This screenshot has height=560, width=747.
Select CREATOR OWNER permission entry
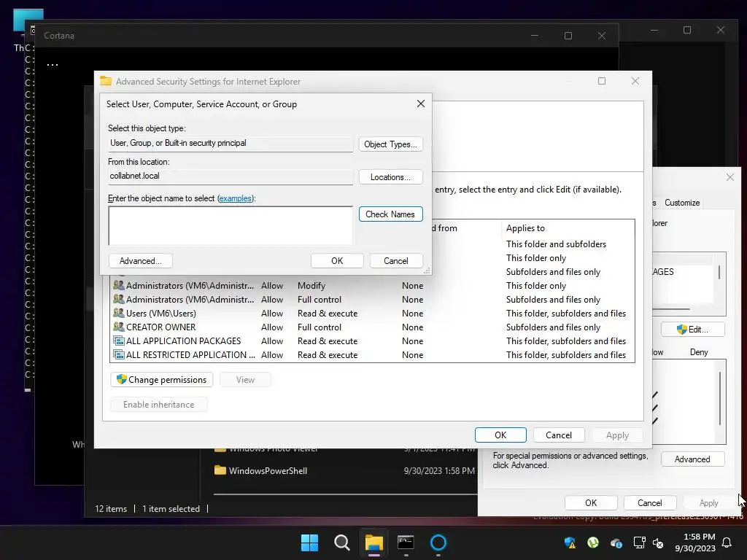pos(372,327)
